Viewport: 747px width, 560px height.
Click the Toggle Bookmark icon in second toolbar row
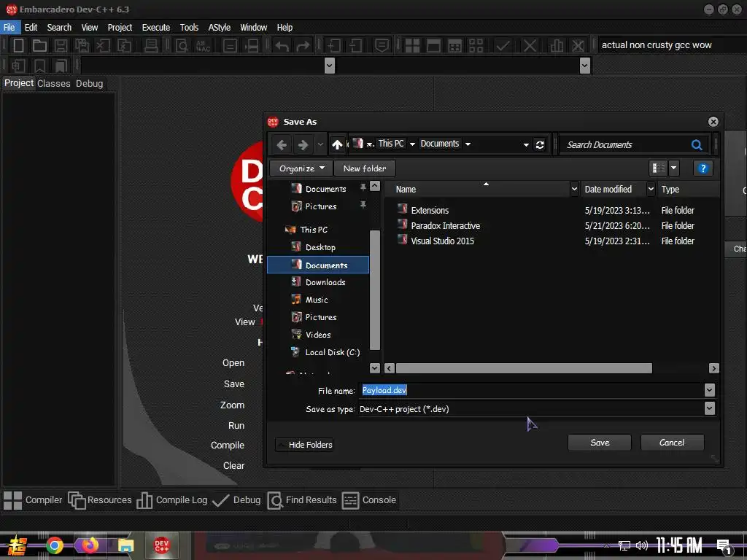(x=39, y=66)
